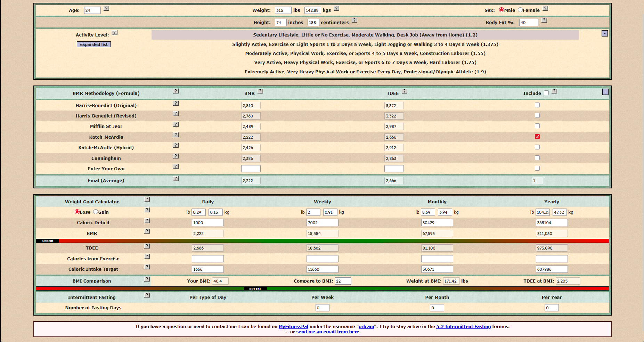This screenshot has height=342, width=644.
Task: Open help for Calories from Exercise
Action: coord(147,256)
